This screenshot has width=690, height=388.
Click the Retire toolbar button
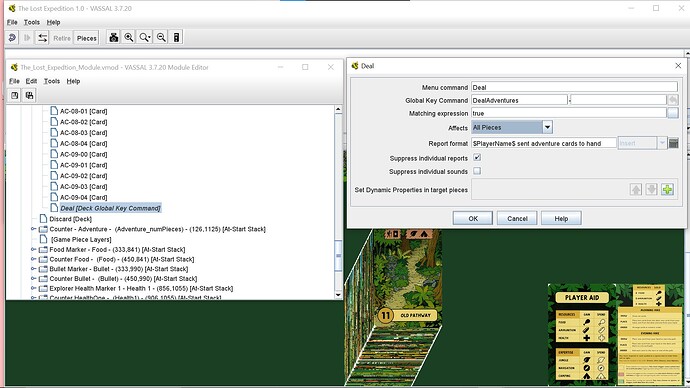click(62, 38)
